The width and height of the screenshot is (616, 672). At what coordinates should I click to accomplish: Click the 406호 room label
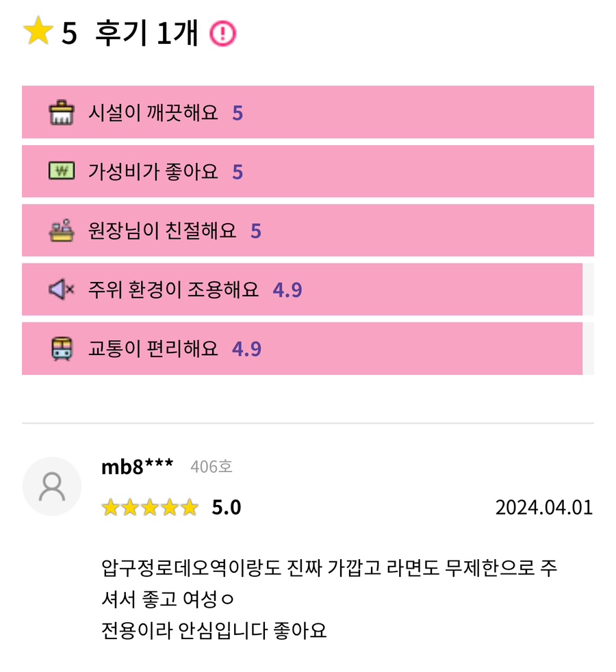pos(211,467)
